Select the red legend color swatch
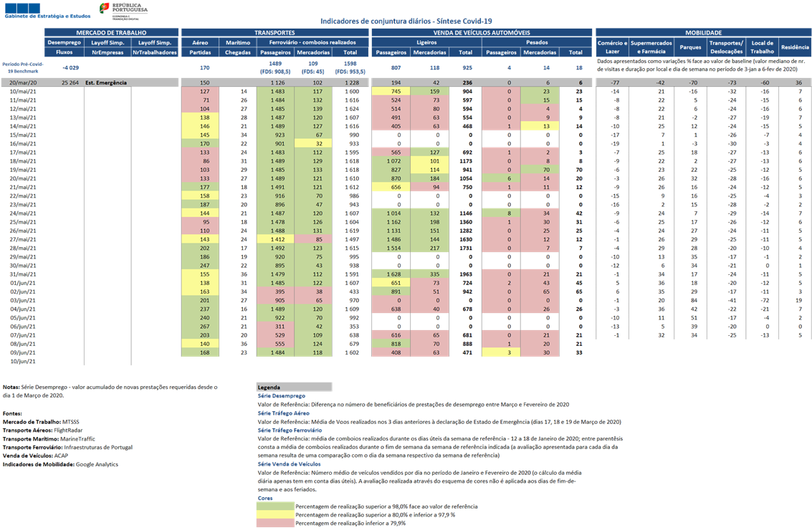This screenshot has height=530, width=812. click(x=275, y=524)
